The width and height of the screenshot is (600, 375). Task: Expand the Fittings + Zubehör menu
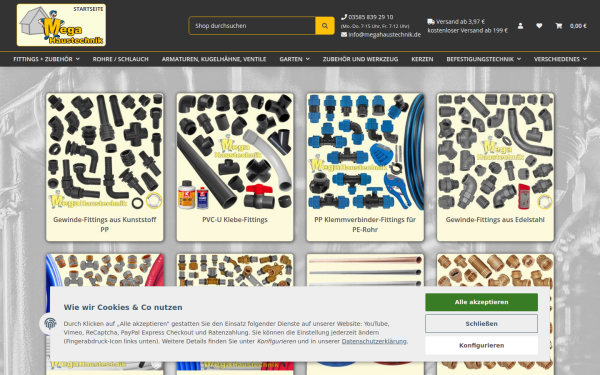(x=46, y=59)
